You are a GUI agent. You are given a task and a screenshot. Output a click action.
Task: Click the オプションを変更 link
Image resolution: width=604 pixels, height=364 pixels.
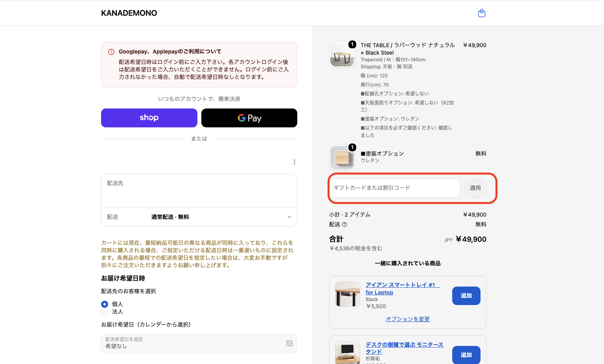[x=408, y=319]
